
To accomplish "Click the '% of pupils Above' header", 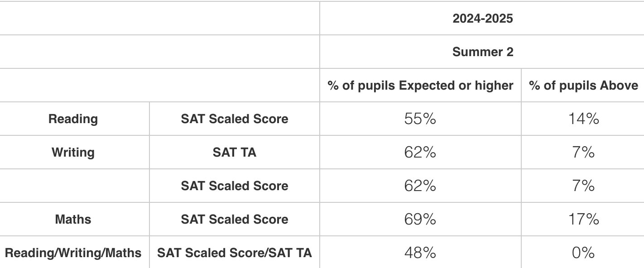I will [x=583, y=86].
